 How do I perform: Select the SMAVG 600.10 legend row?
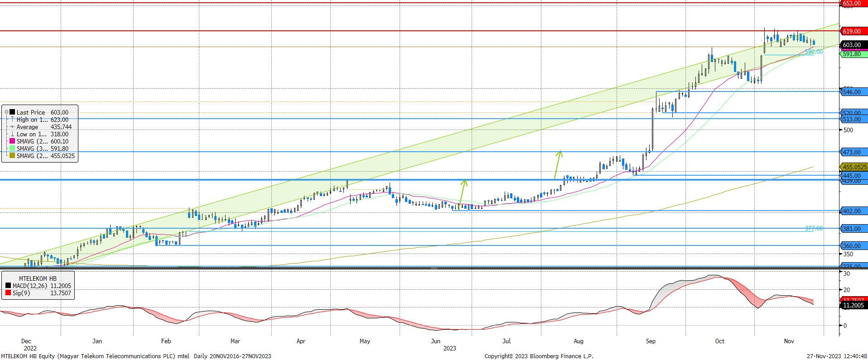40,141
